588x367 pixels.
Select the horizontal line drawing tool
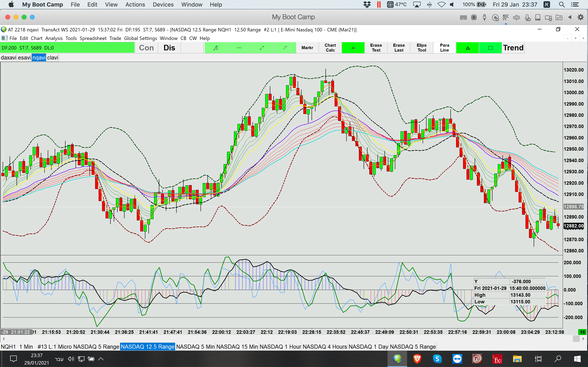(239, 48)
